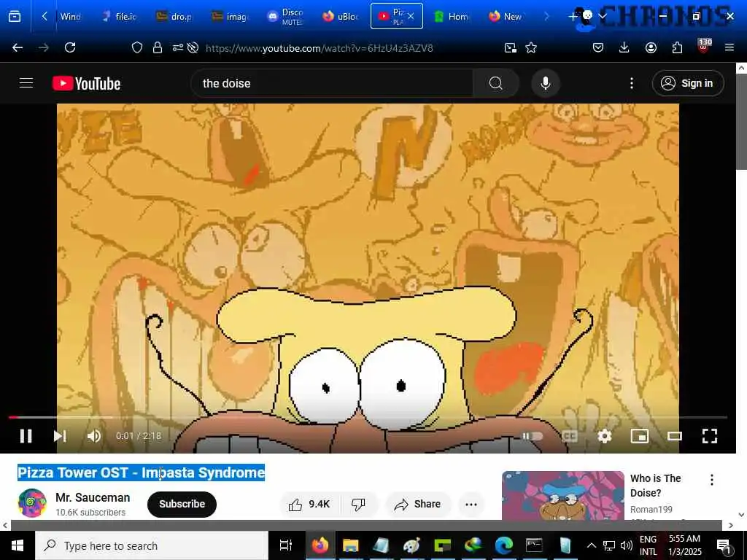Open Task View on taskbar
The image size is (747, 560).
pyautogui.click(x=286, y=545)
